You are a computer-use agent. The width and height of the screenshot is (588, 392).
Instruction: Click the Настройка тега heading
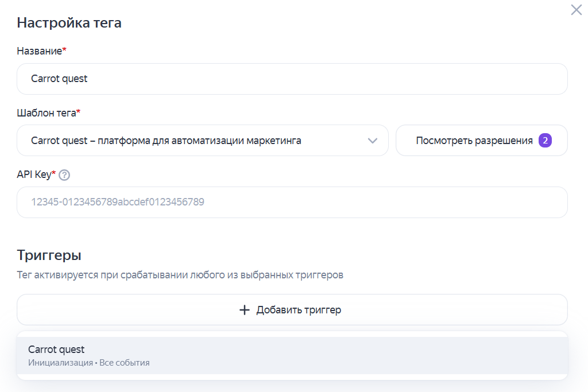click(69, 23)
